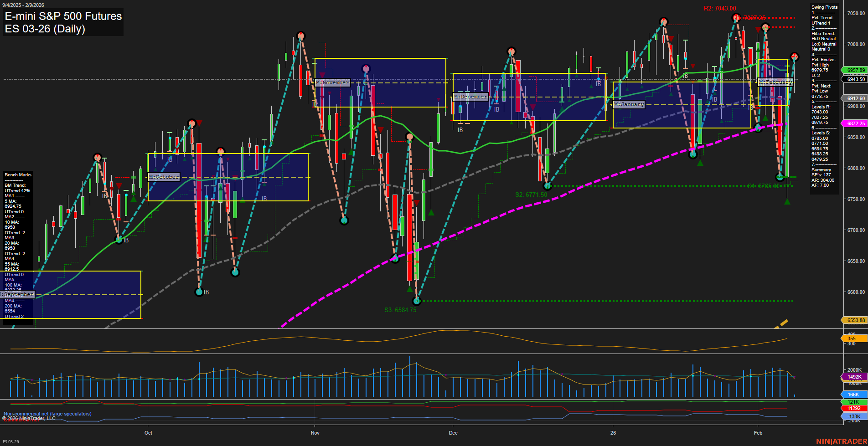The width and height of the screenshot is (868, 446).
Task: Click the green up-triangle buy marker above S3 6584.75
Action: pos(410,289)
